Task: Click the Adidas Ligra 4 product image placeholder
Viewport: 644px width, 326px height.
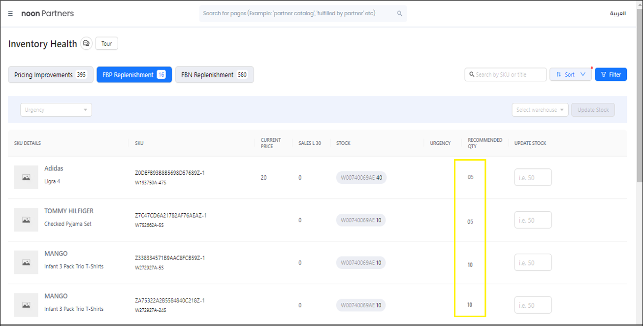Action: click(x=26, y=177)
